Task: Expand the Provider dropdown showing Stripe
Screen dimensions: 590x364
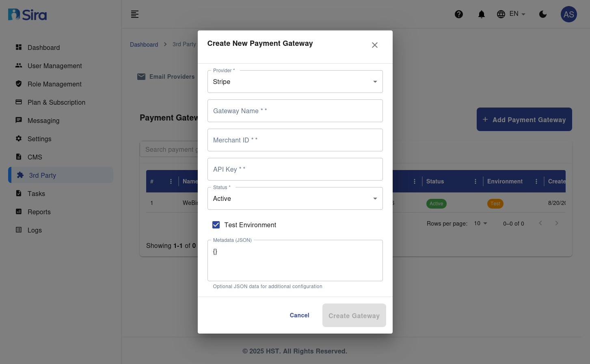Action: (295, 82)
